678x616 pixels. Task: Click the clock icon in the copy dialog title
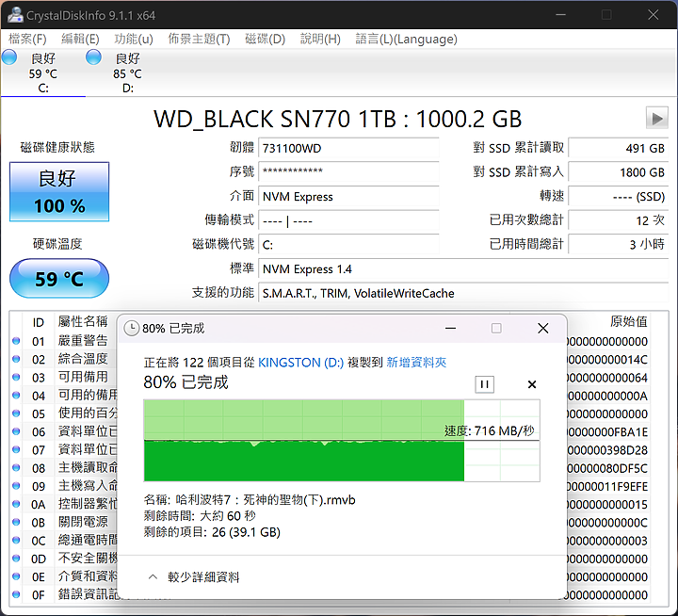131,329
